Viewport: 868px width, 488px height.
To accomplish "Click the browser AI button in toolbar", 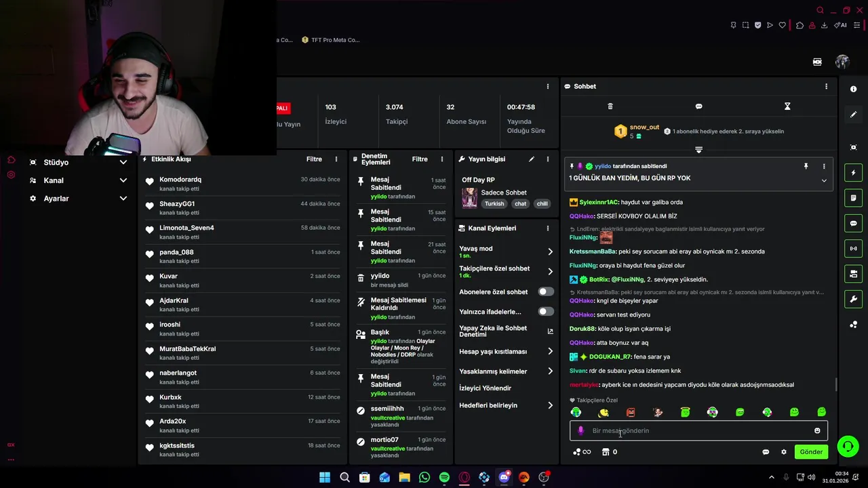I will pyautogui.click(x=840, y=25).
